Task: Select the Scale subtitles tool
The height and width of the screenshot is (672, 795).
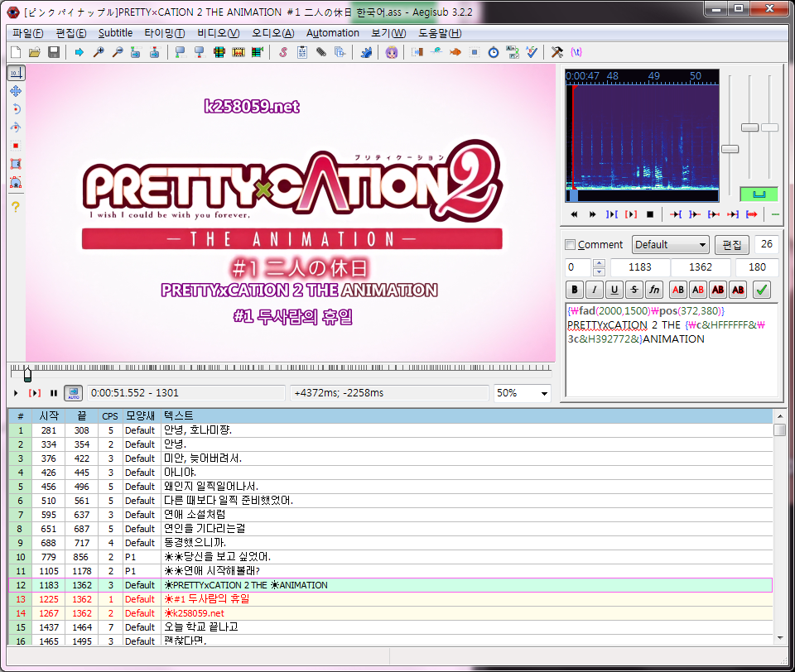Action: pyautogui.click(x=16, y=146)
